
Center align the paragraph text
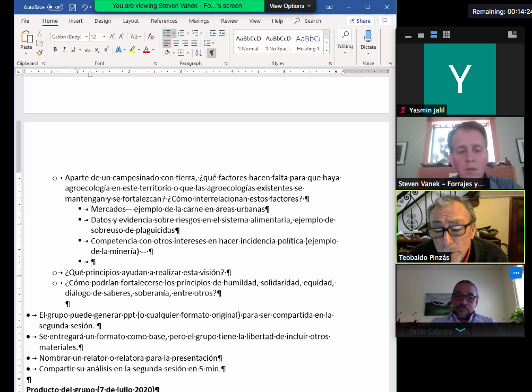click(x=176, y=43)
